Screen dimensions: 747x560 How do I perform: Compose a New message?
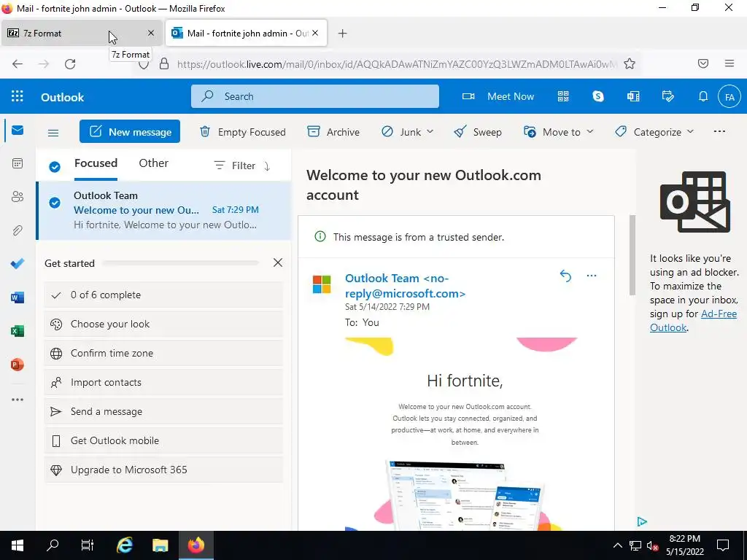coord(130,131)
